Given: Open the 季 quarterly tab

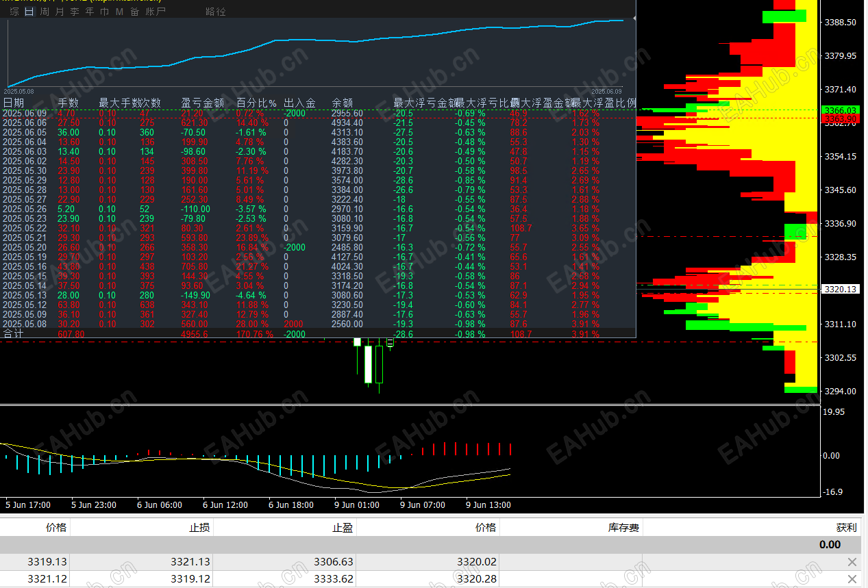Looking at the screenshot, I should coord(75,12).
